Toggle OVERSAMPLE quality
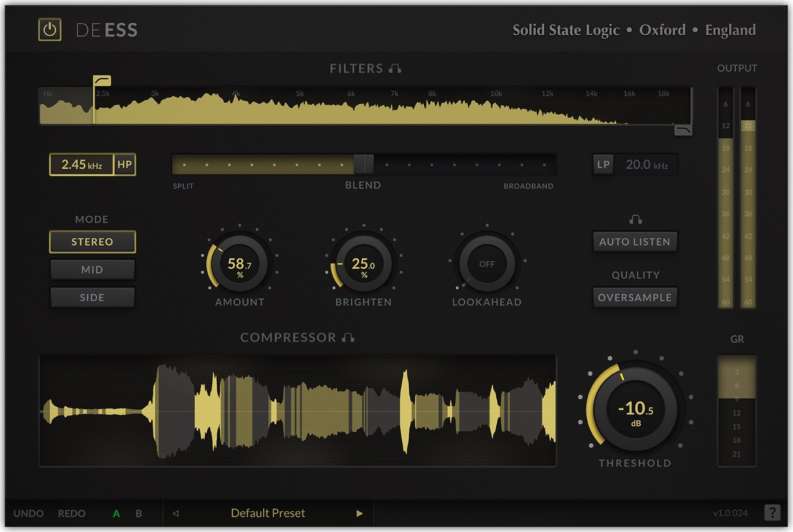This screenshot has height=532, width=793. [x=635, y=297]
